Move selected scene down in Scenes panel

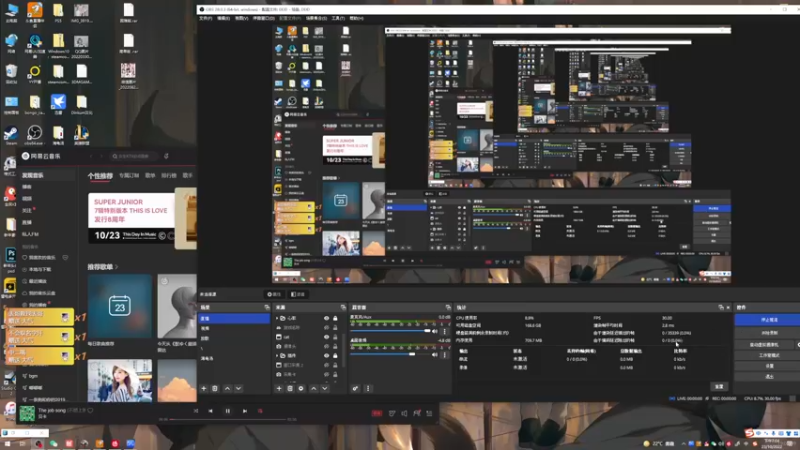coord(238,389)
